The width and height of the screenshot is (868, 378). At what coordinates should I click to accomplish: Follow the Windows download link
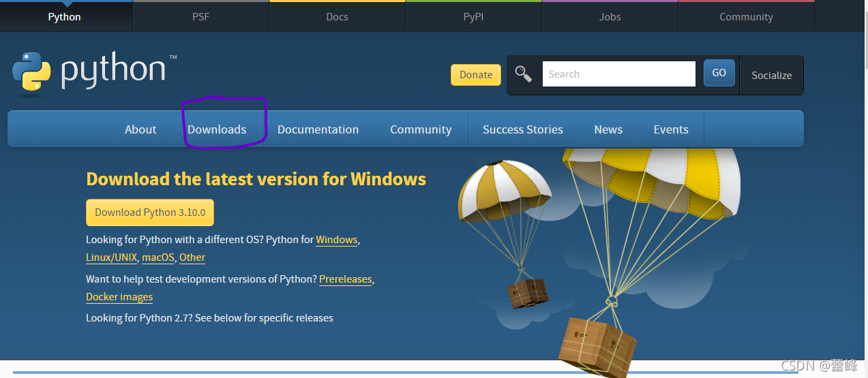[x=337, y=240]
